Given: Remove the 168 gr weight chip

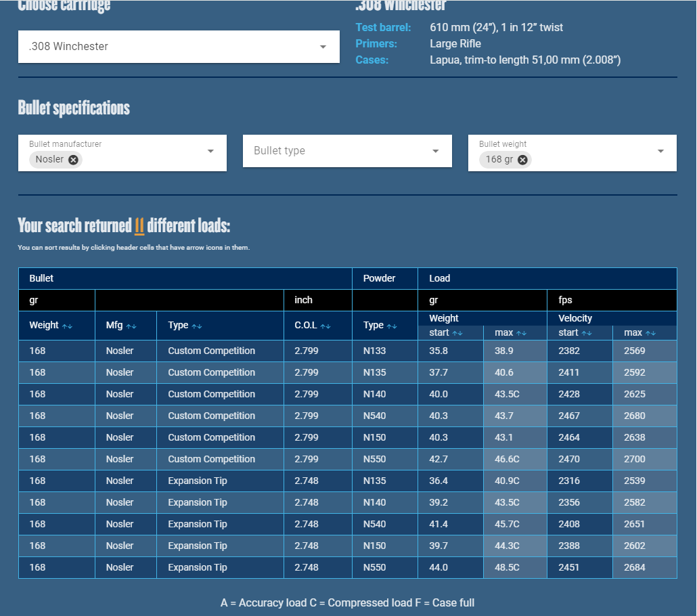Looking at the screenshot, I should [522, 160].
